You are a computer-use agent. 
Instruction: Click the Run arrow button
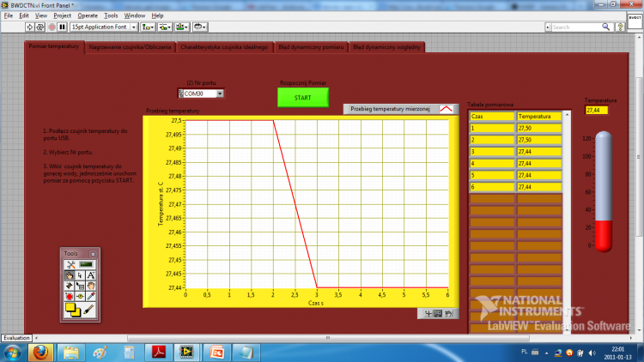(x=29, y=27)
